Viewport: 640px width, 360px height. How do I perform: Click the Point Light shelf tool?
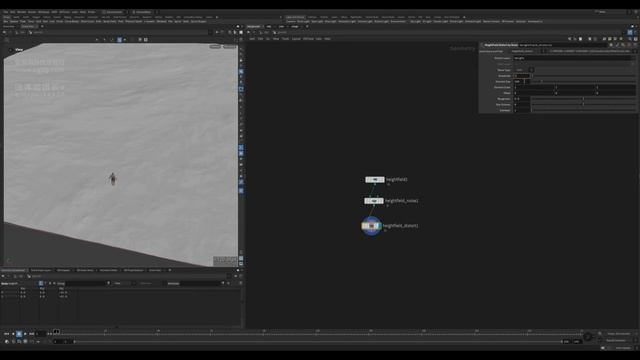pyautogui.click(x=303, y=21)
